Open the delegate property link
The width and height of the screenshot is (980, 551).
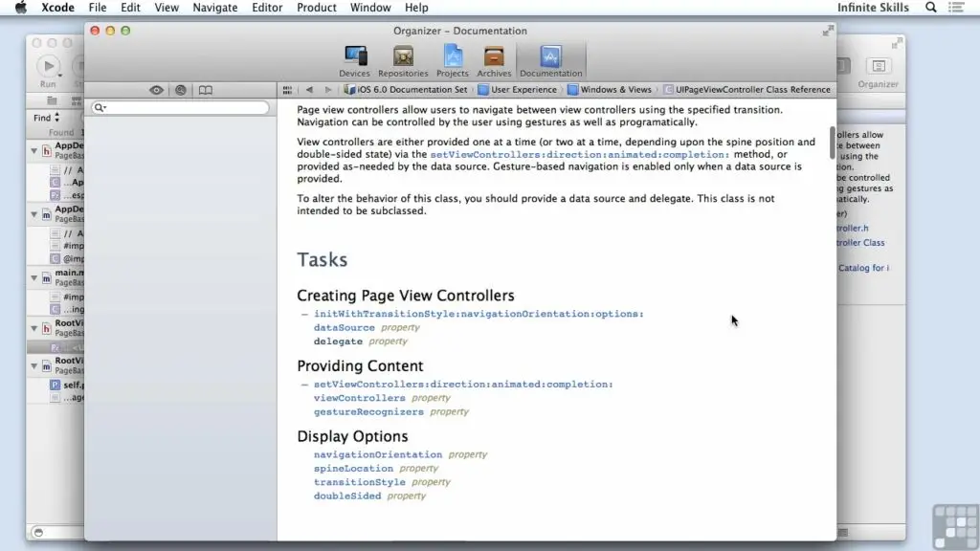click(x=338, y=342)
